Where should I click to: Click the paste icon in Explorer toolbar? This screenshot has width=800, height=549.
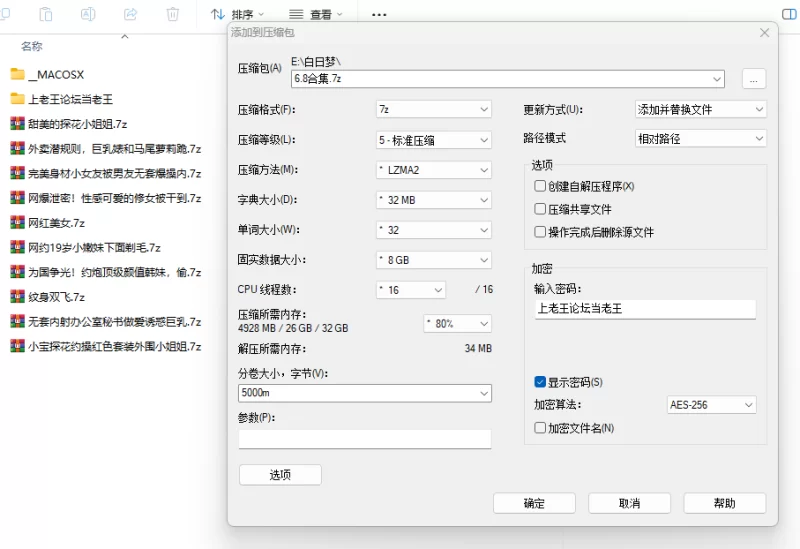(46, 14)
